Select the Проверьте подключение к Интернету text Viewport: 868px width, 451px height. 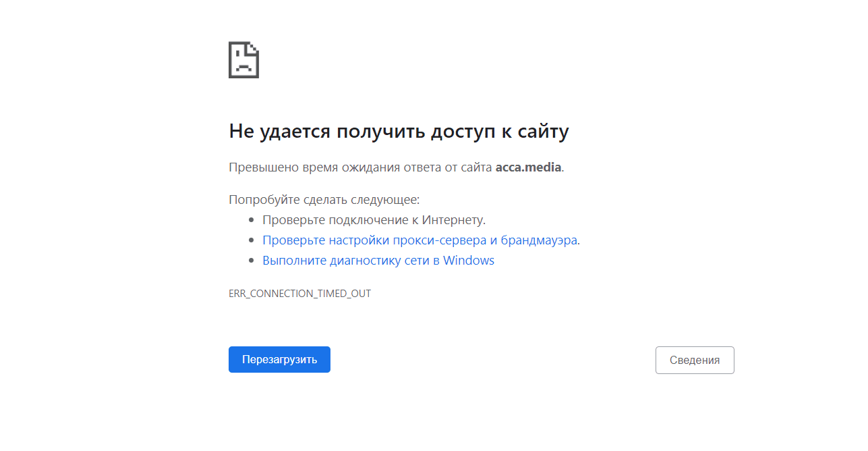click(374, 219)
